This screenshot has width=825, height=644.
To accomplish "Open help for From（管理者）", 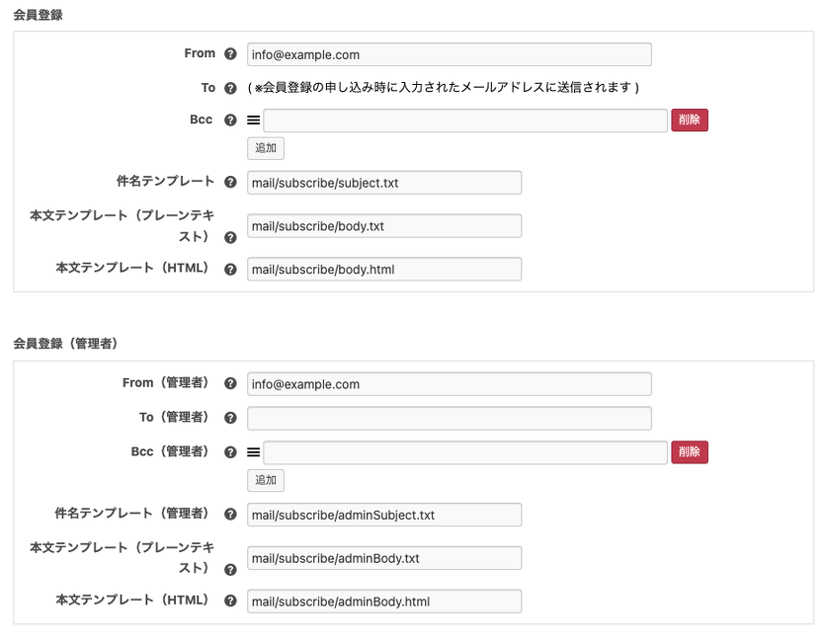I will (x=230, y=383).
